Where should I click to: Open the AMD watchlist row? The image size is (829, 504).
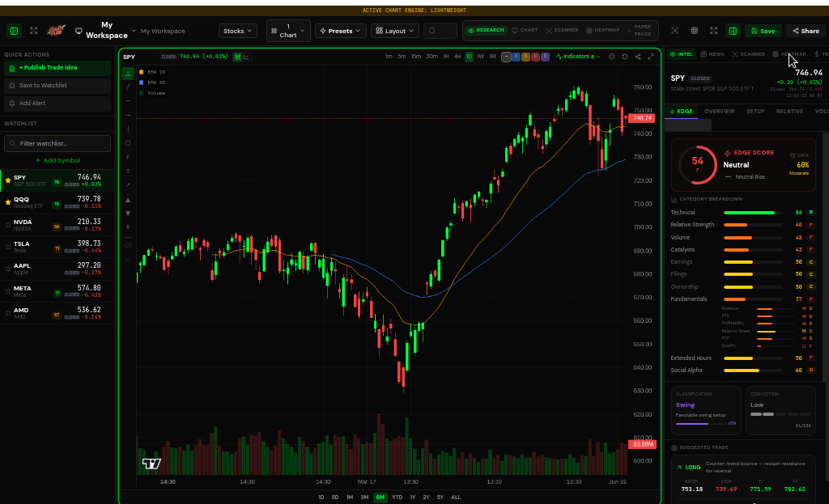pos(57,313)
